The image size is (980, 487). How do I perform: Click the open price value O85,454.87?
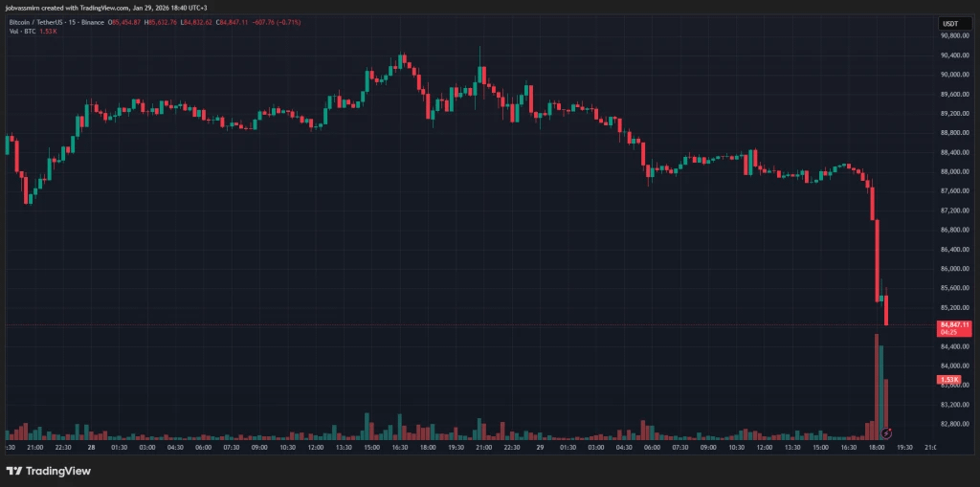coord(125,23)
